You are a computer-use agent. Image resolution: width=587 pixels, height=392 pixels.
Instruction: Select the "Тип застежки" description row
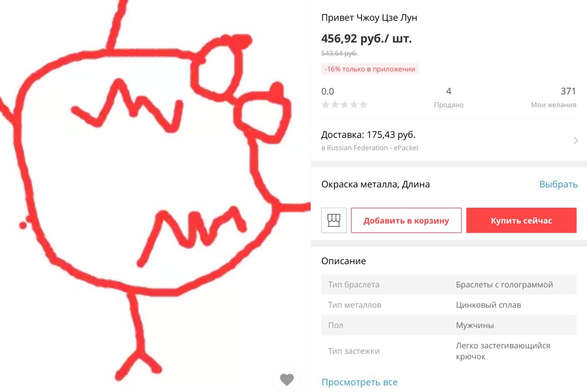[449, 351]
